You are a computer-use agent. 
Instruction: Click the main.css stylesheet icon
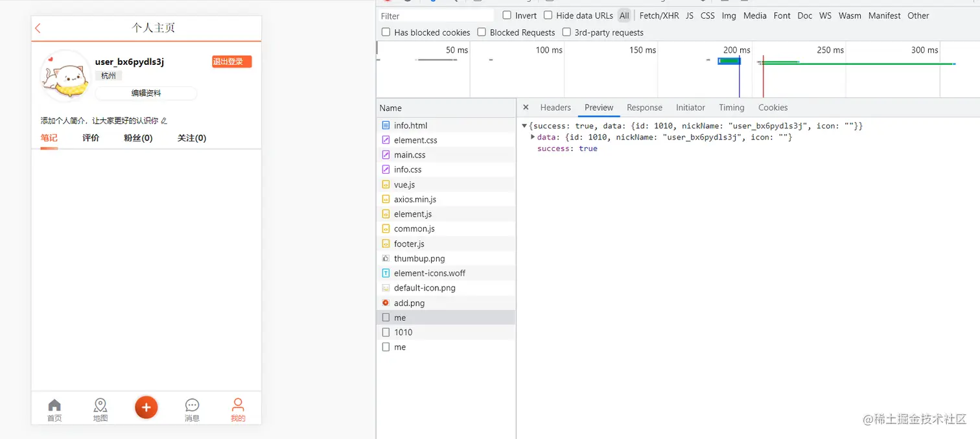(386, 155)
